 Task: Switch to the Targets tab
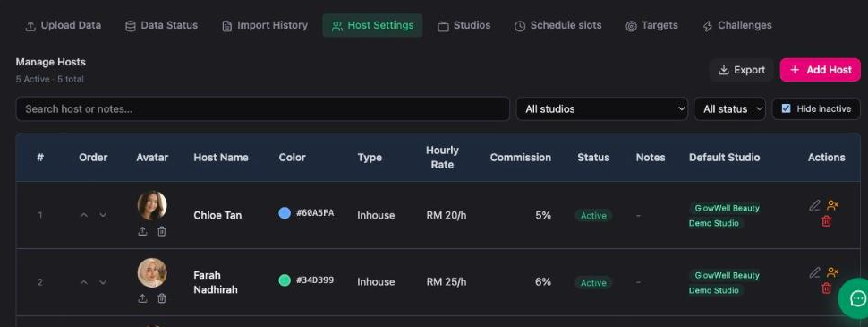coord(651,25)
